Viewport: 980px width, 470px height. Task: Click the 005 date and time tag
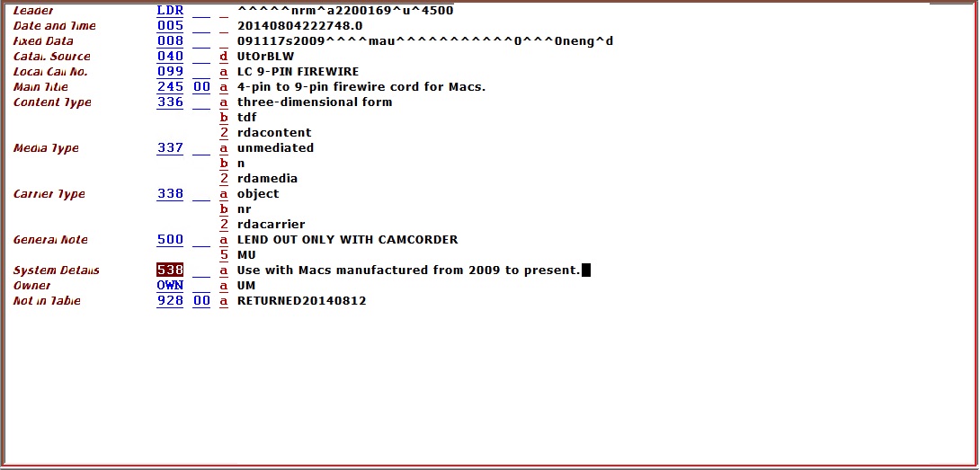170,26
